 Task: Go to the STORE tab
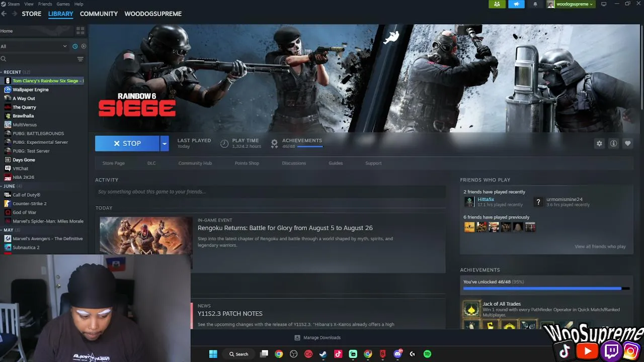point(32,14)
